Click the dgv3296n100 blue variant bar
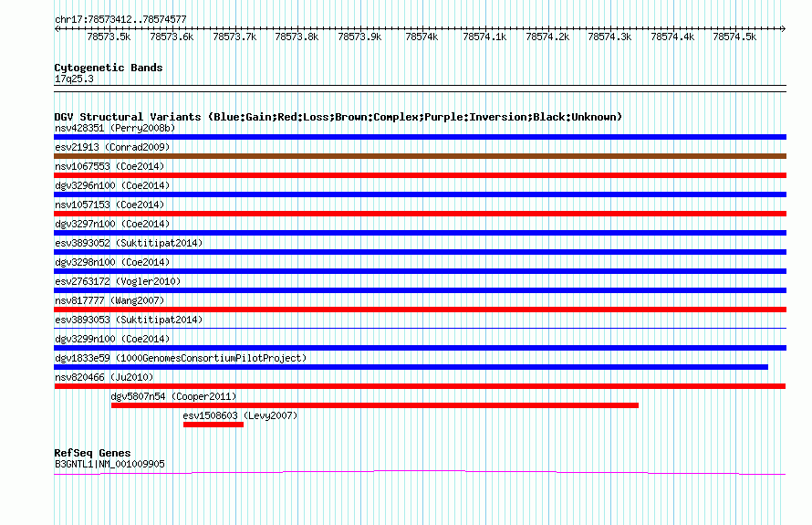The height and width of the screenshot is (525, 812). 420,194
